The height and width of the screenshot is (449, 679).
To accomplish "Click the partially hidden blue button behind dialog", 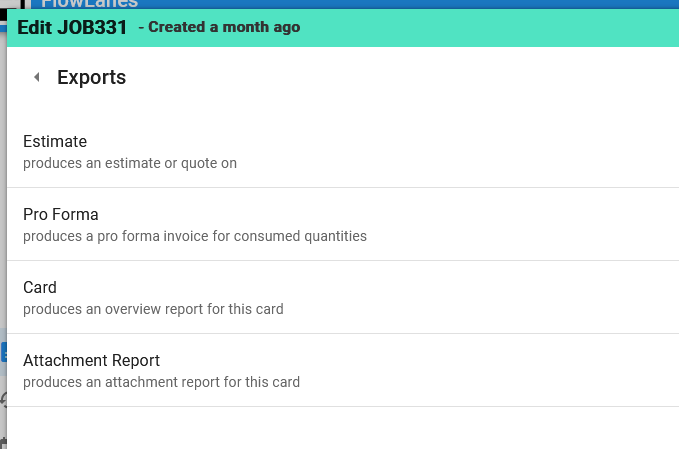I will [3, 352].
